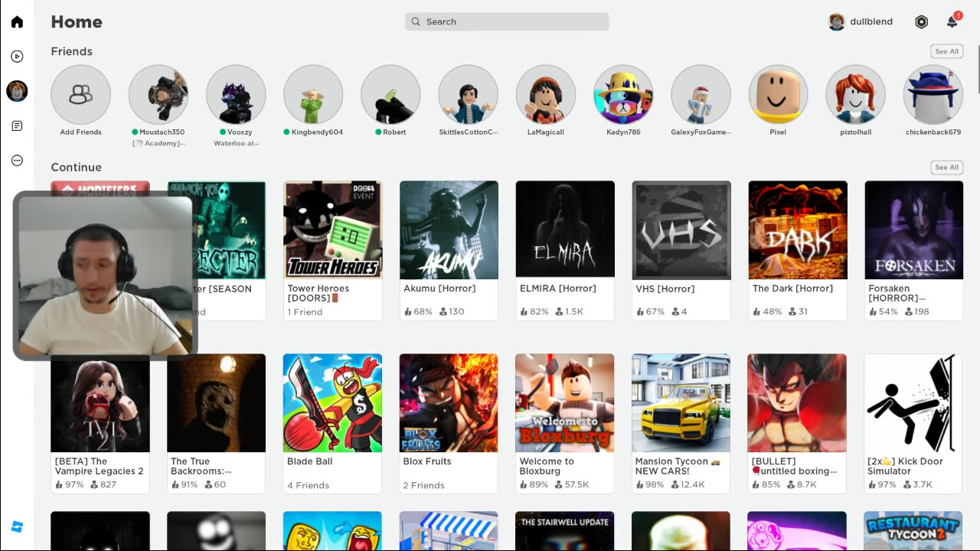Click the Welcome to Bloxburg title
This screenshot has height=551, width=980.
pyautogui.click(x=547, y=466)
